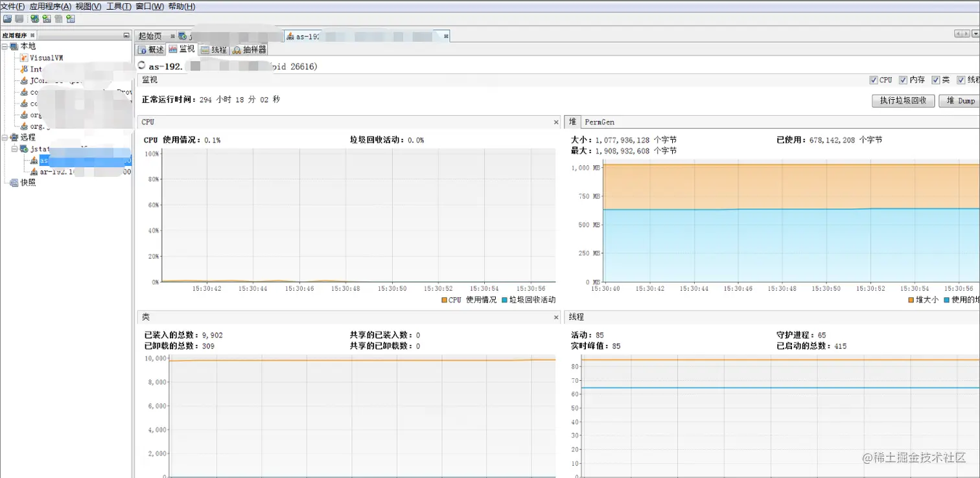Click the orange 堆大小 legend swatch
The image size is (980, 478).
click(x=911, y=300)
